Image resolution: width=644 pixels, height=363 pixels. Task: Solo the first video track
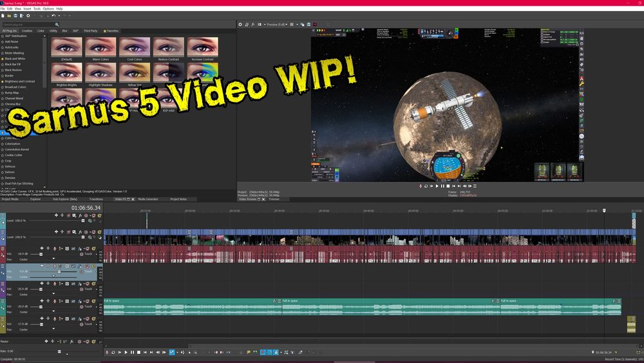(x=99, y=215)
